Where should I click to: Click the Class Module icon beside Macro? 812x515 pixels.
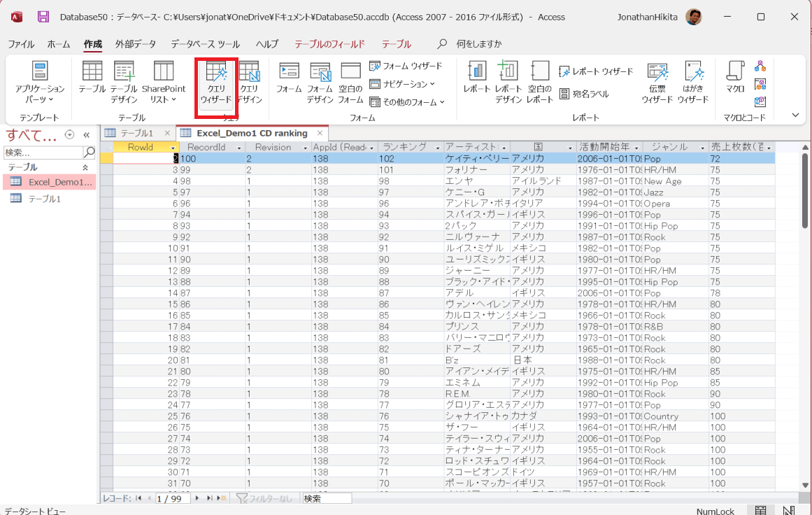click(x=760, y=84)
